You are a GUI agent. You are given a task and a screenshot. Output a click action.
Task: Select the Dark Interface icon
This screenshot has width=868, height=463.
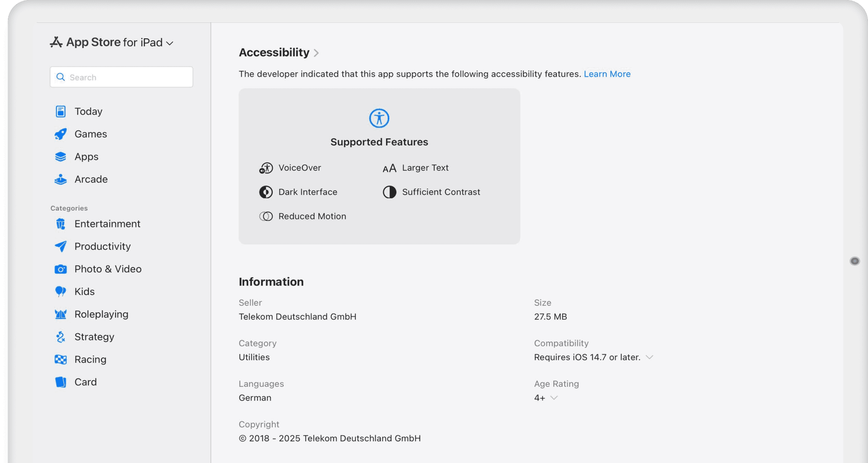[266, 192]
